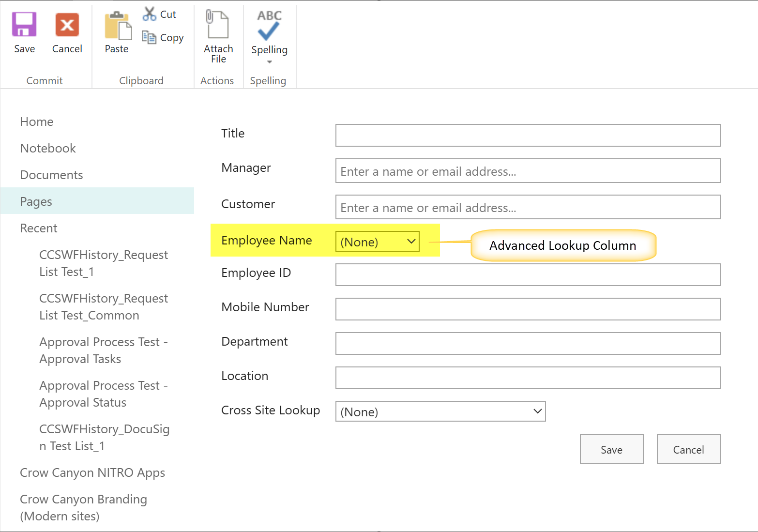Click the red Cancel ribbon icon
Viewport: 758px width, 532px height.
(67, 25)
